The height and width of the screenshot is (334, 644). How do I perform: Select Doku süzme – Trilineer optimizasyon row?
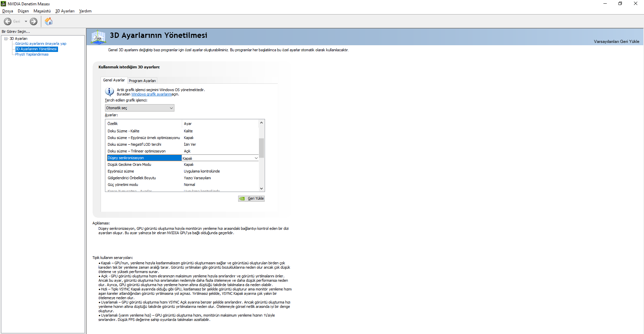pos(183,151)
